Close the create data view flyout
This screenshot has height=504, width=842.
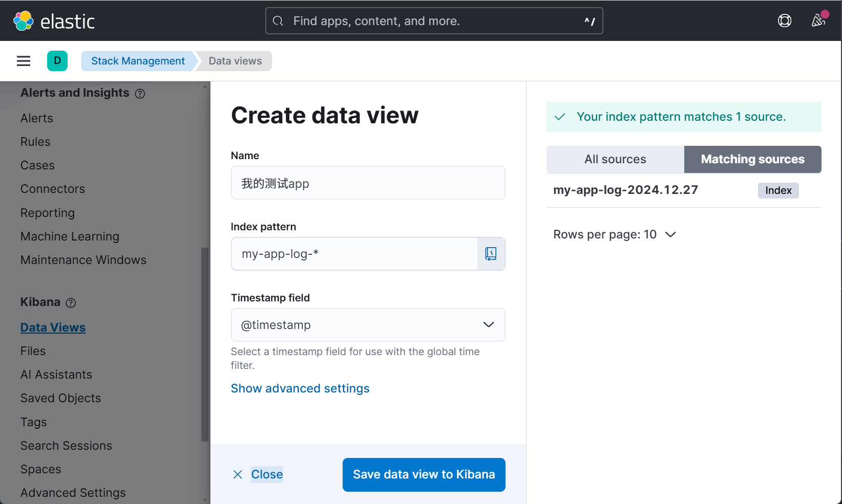pos(258,475)
